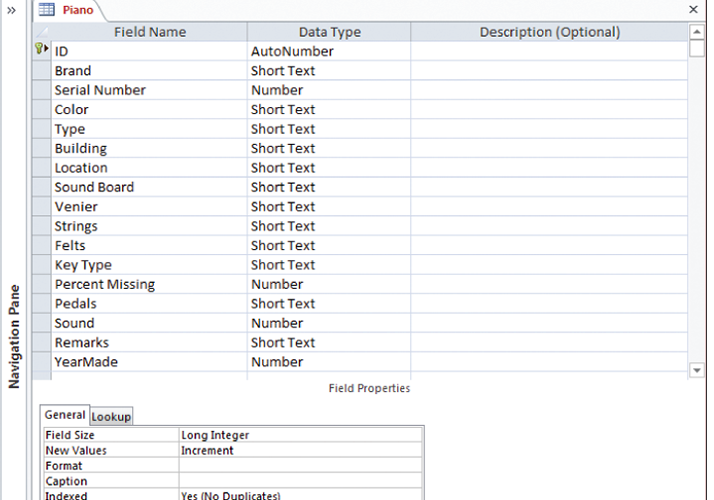Select the Piano table tab
Image resolution: width=714 pixels, height=500 pixels.
click(68, 10)
